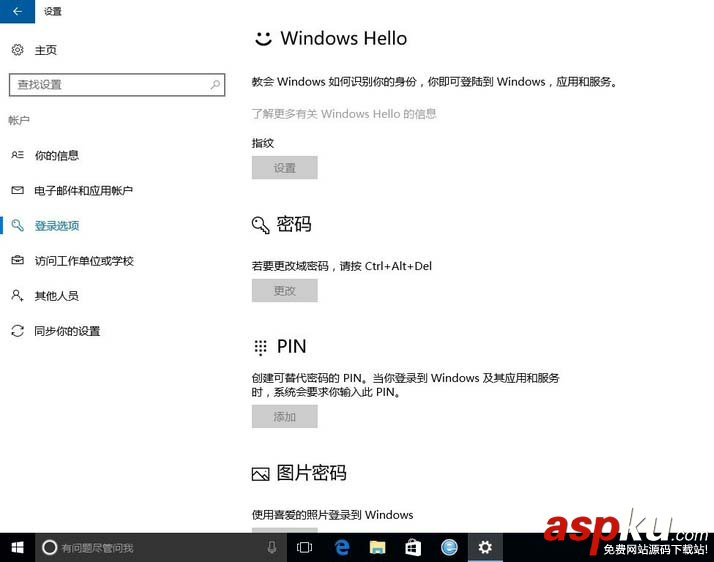Open 同步你的设置 page
The height and width of the screenshot is (562, 714).
[x=67, y=331]
